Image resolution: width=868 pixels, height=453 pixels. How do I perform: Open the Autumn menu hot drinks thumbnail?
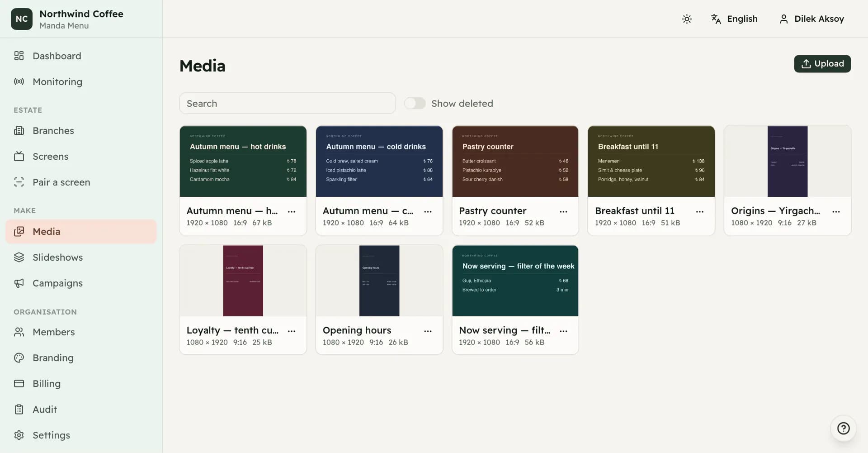pyautogui.click(x=243, y=161)
